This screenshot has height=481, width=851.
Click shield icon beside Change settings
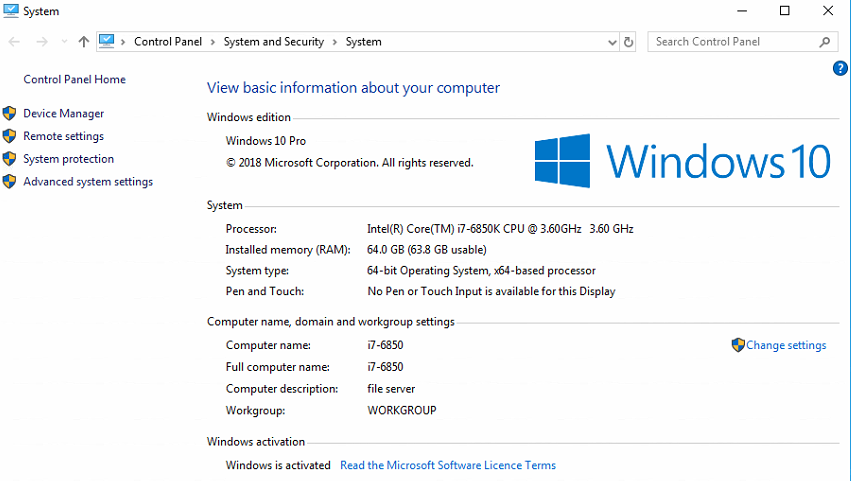click(x=738, y=345)
